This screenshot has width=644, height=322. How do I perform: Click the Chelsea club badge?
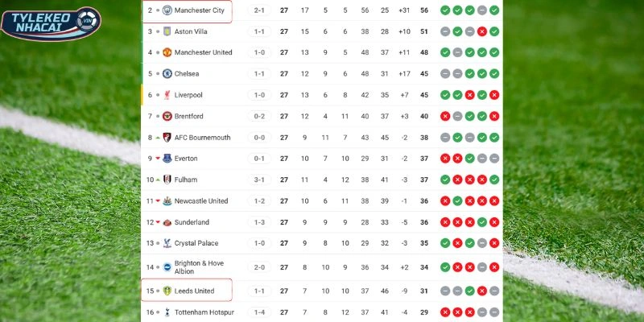coord(167,73)
